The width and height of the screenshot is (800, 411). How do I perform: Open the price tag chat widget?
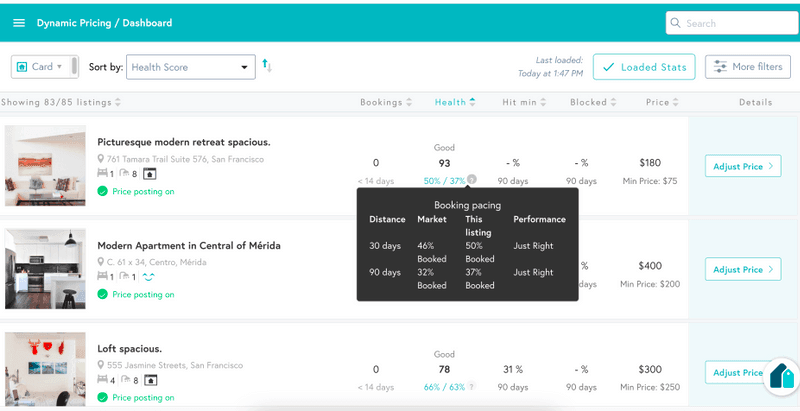780,380
